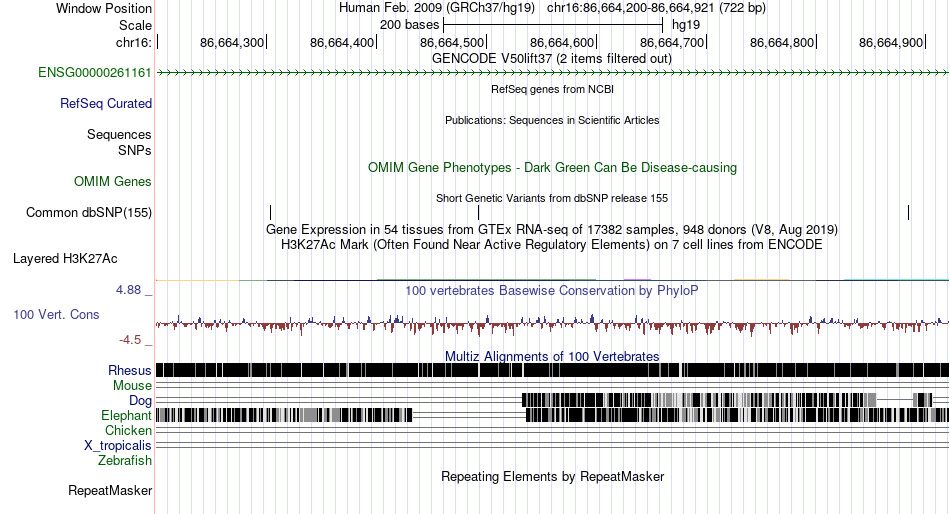
Task: Open the RefSeq Curated track label
Action: [x=106, y=104]
